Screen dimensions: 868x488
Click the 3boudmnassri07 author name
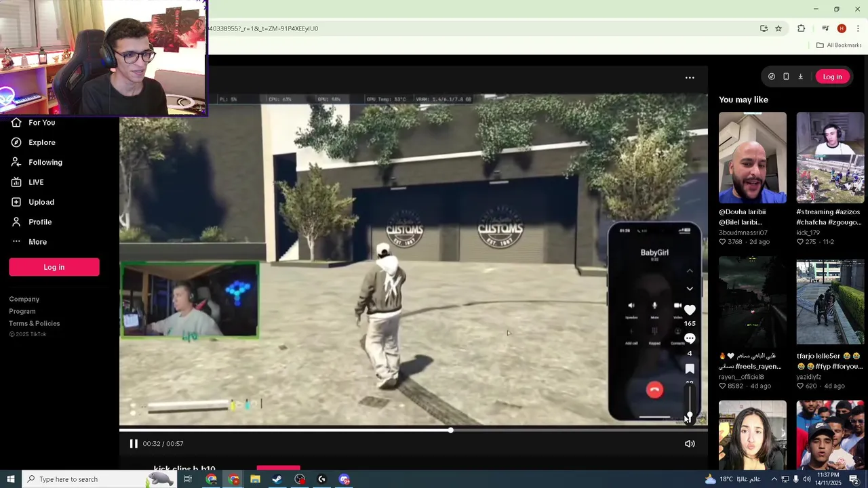tap(743, 232)
